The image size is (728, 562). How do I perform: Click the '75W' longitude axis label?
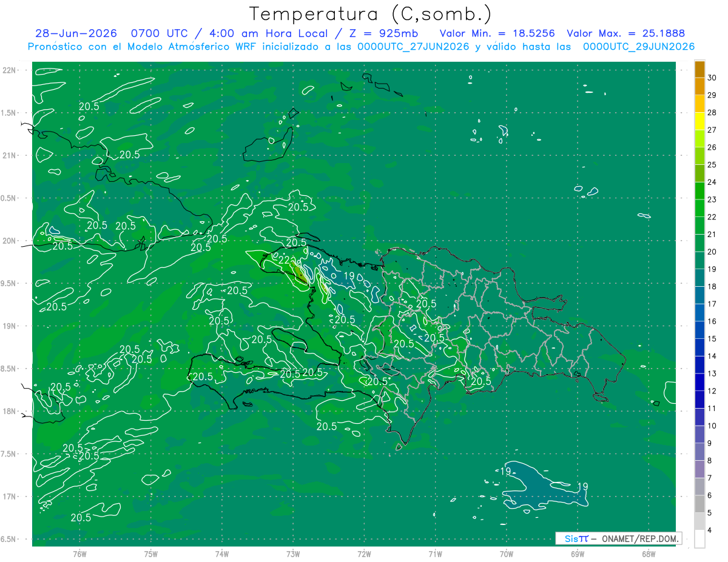151,554
